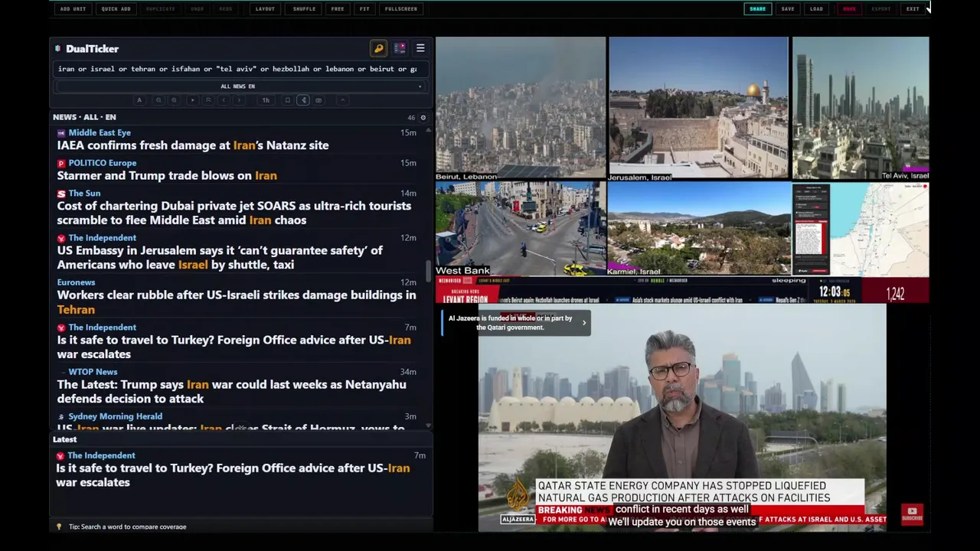This screenshot has width=980, height=551.
Task: Select the 1h time range button
Action: [x=266, y=100]
